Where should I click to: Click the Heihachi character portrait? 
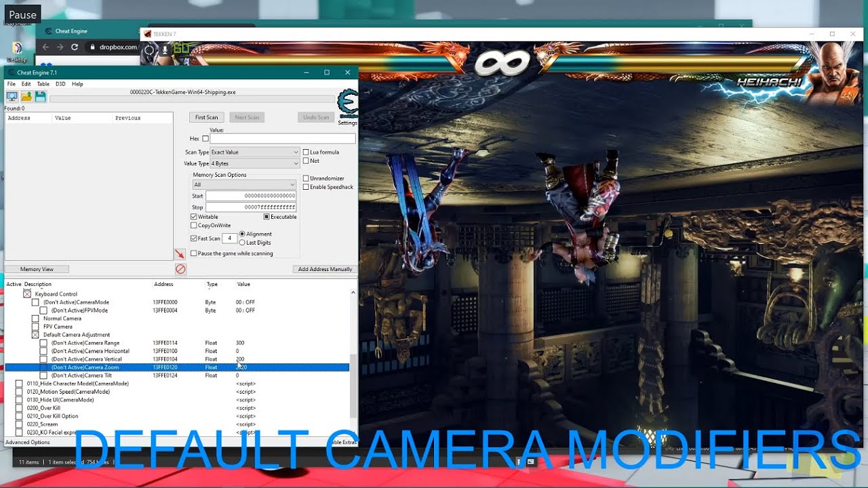[x=834, y=73]
